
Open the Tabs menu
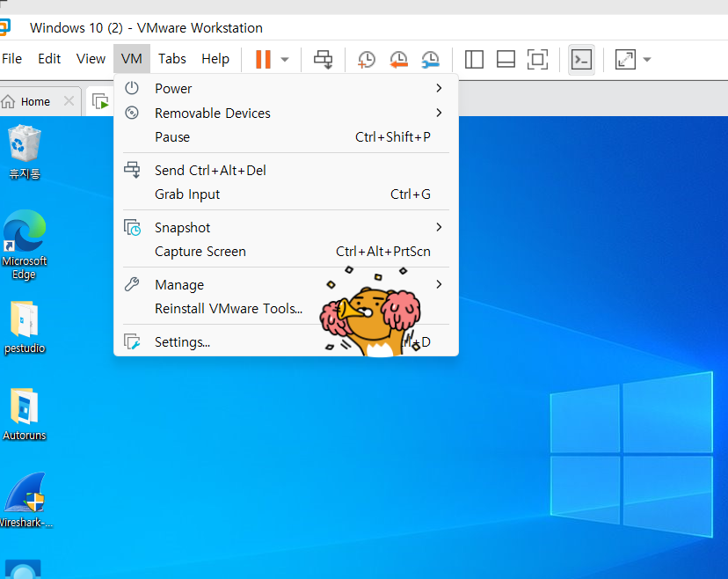pos(171,59)
